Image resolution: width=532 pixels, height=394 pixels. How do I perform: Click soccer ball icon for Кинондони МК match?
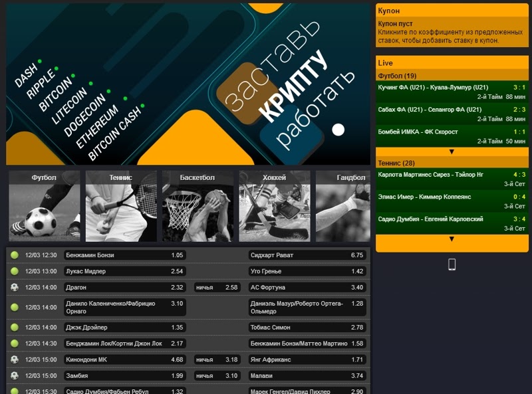[x=15, y=359]
